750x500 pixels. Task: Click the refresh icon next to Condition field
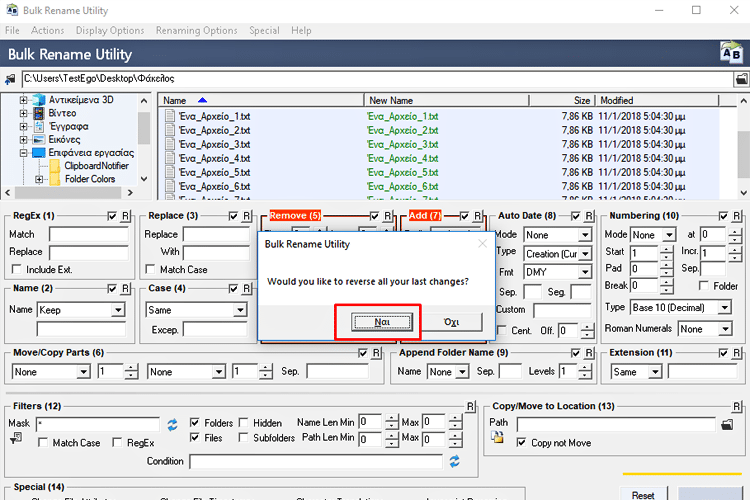coord(454,461)
